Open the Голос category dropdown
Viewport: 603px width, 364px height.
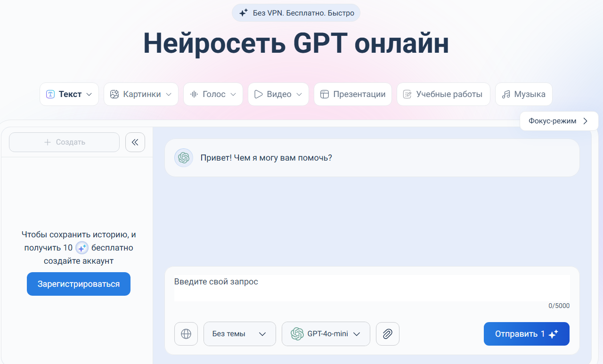(x=213, y=94)
